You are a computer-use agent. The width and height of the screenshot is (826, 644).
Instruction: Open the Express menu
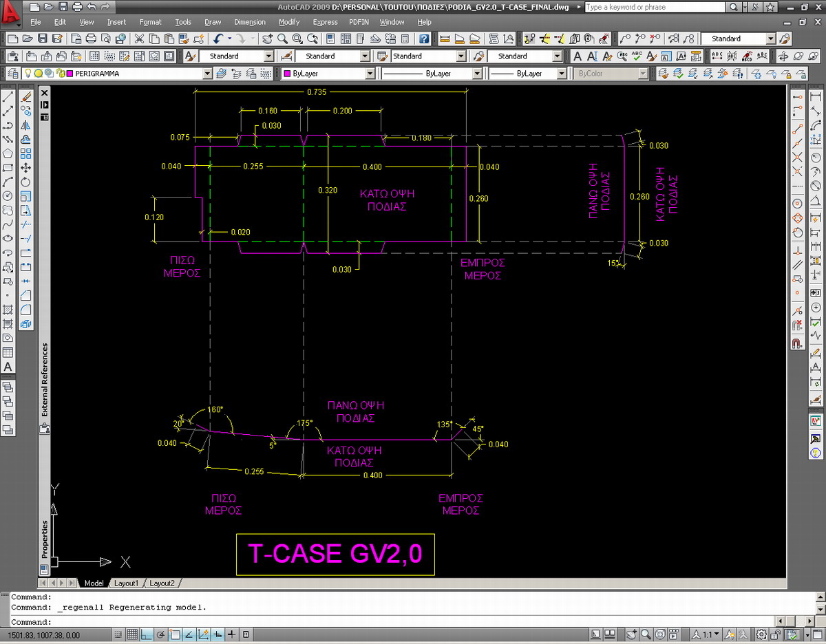(x=325, y=22)
